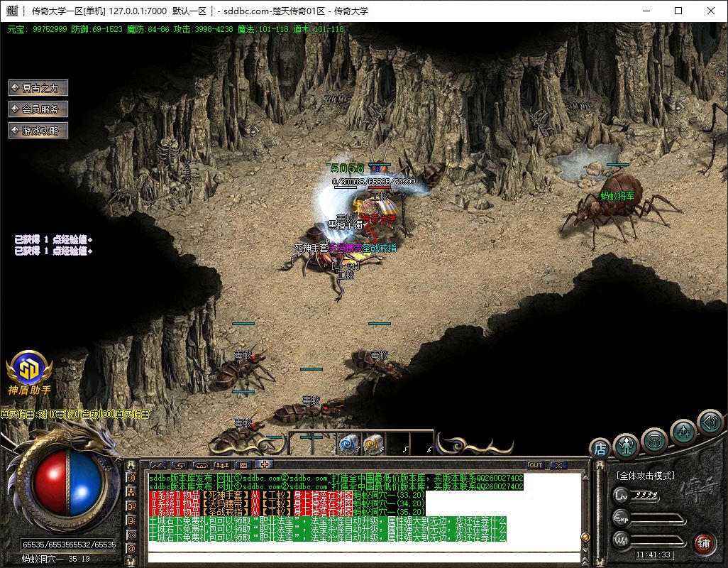
Task: Click the third chat toolbar icon
Action: 201,465
